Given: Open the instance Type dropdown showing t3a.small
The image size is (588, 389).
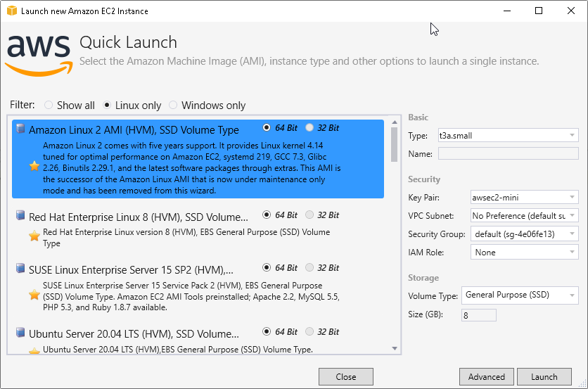Looking at the screenshot, I should pos(508,136).
